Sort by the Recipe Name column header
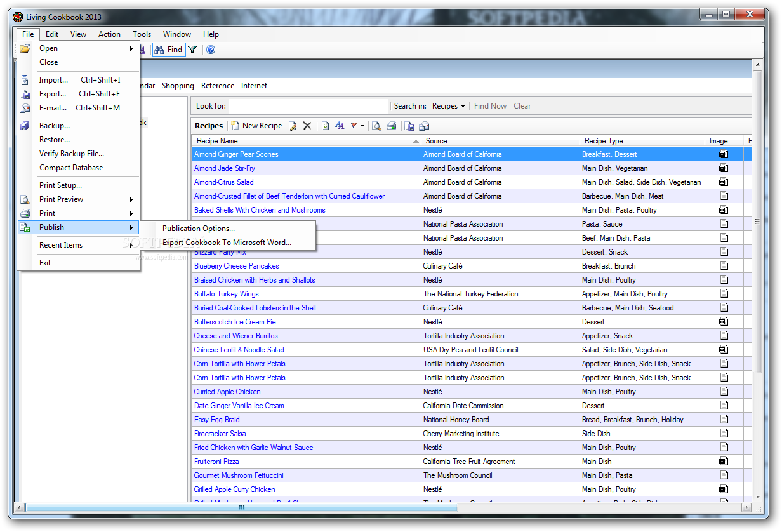This screenshot has height=532, width=782. 307,141
